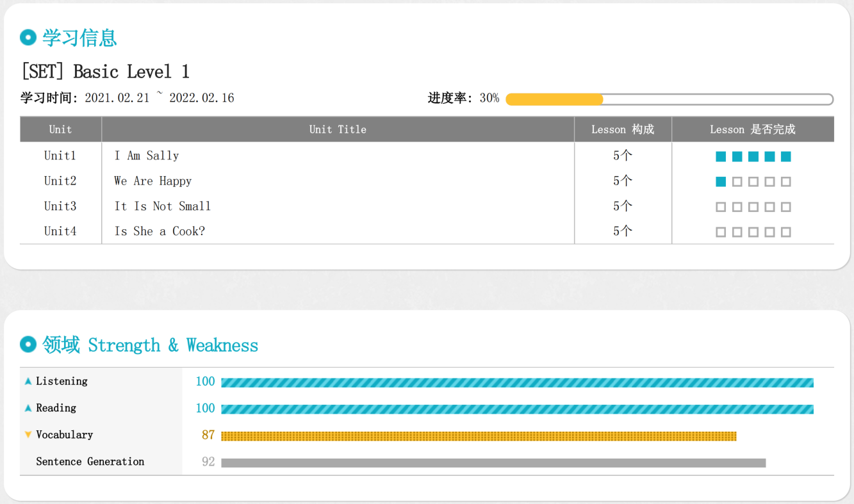The image size is (854, 504).
Task: Click the blue up-triangle beside Listening
Action: [x=28, y=382]
